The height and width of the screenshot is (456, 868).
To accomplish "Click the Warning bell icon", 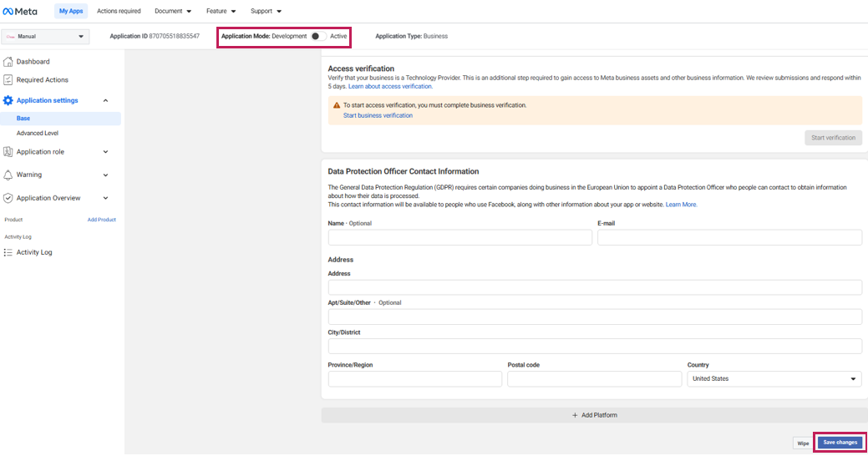I will (8, 175).
